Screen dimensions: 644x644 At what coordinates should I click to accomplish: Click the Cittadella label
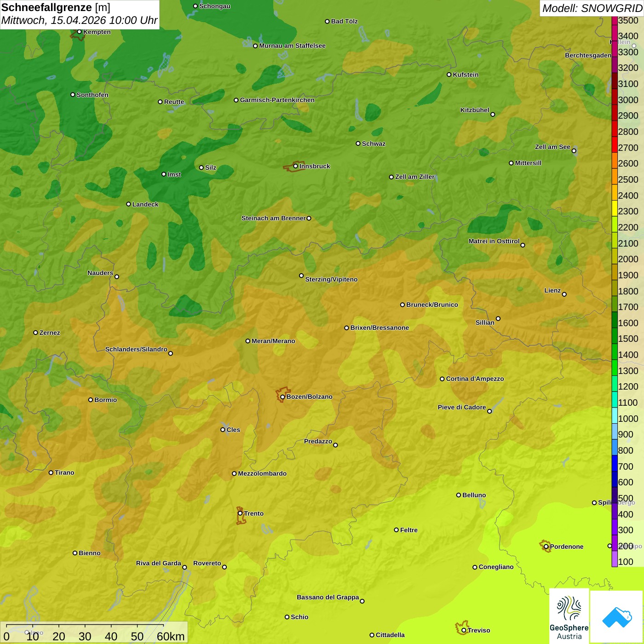click(x=390, y=635)
